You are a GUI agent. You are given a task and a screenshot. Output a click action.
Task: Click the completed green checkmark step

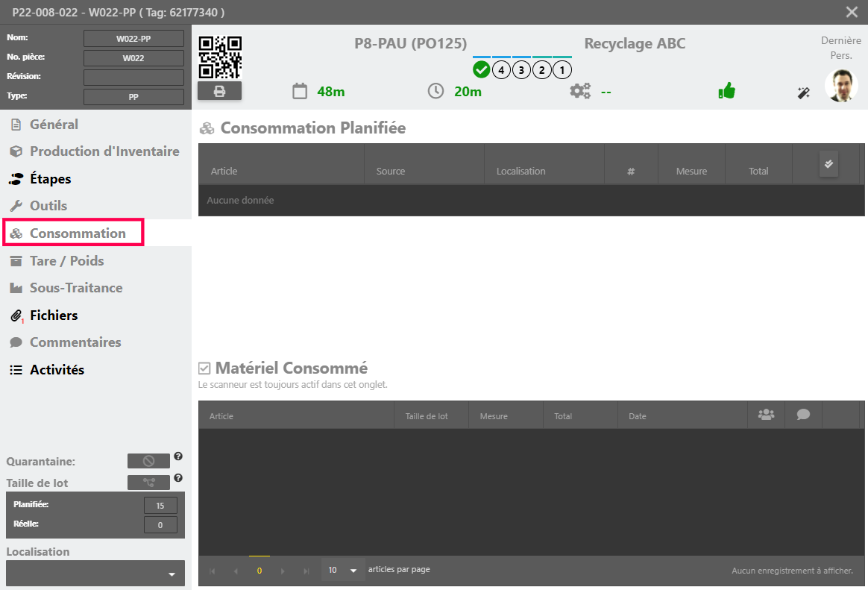[x=482, y=70]
